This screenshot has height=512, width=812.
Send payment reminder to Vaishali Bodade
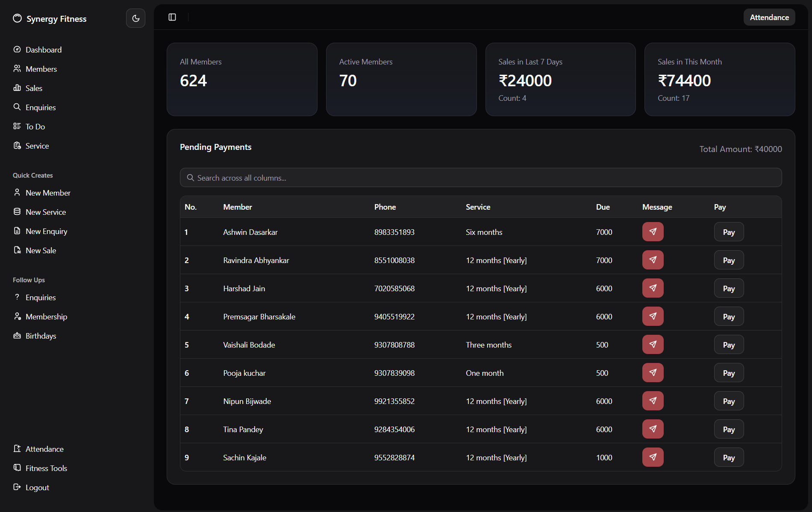[x=653, y=345]
